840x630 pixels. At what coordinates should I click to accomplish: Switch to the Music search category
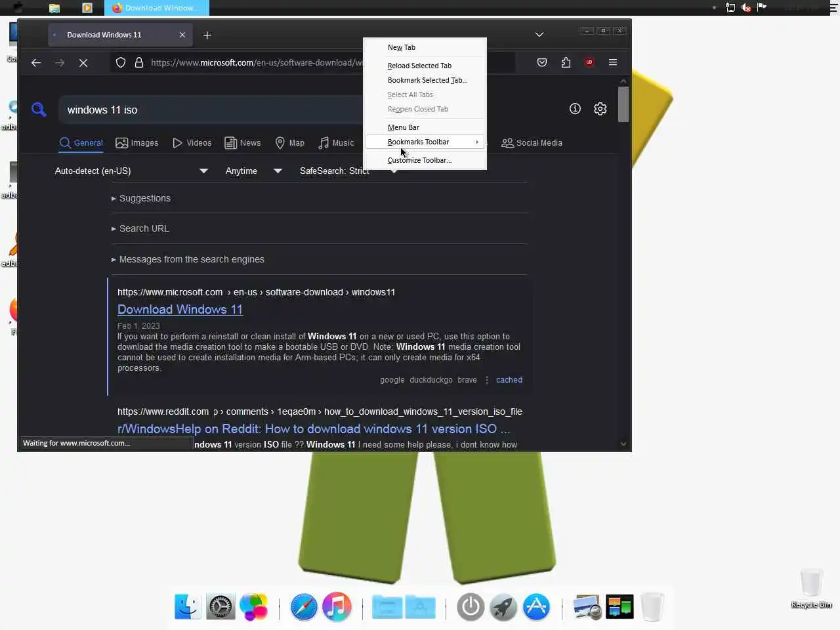point(337,142)
